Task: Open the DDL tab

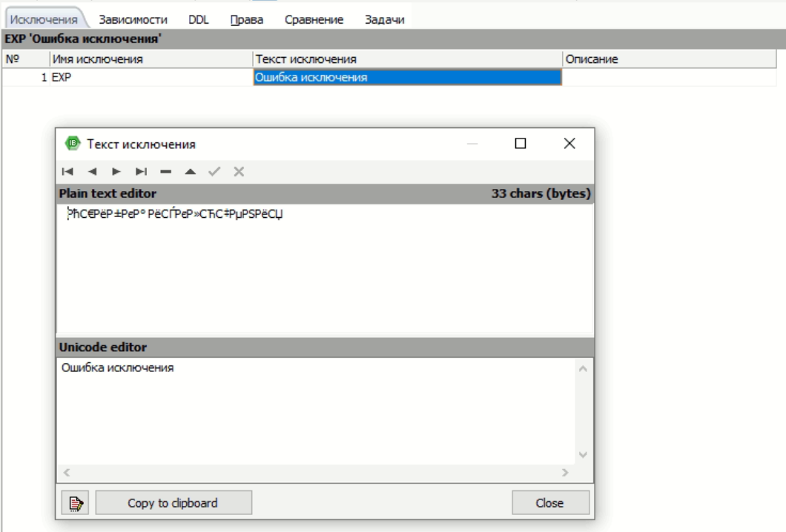Action: [198, 19]
